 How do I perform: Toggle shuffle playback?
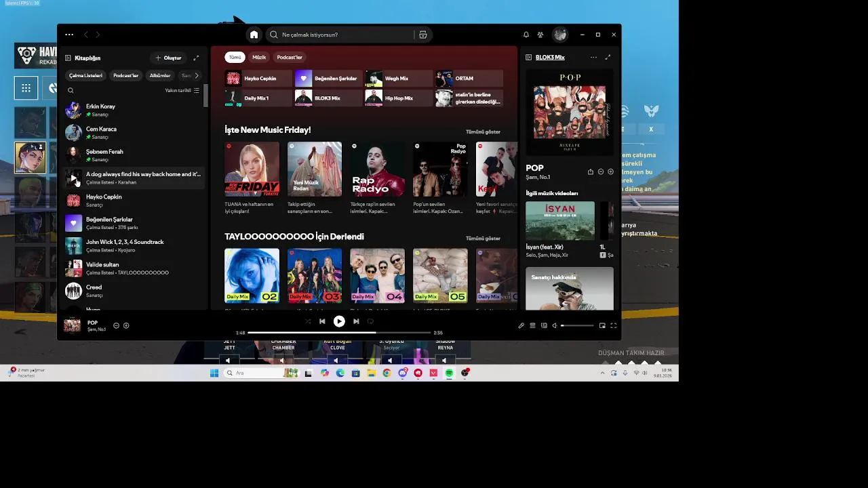click(x=308, y=321)
